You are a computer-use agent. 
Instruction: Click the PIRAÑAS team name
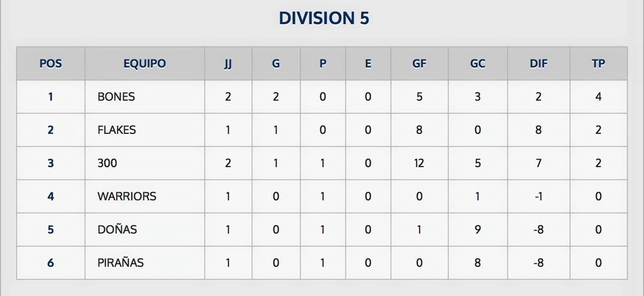[121, 263]
